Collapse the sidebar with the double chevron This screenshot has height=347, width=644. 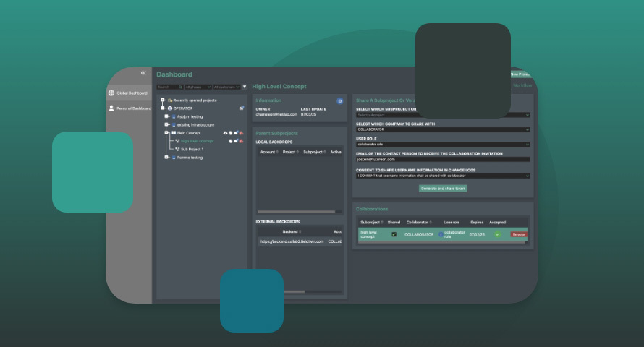143,73
